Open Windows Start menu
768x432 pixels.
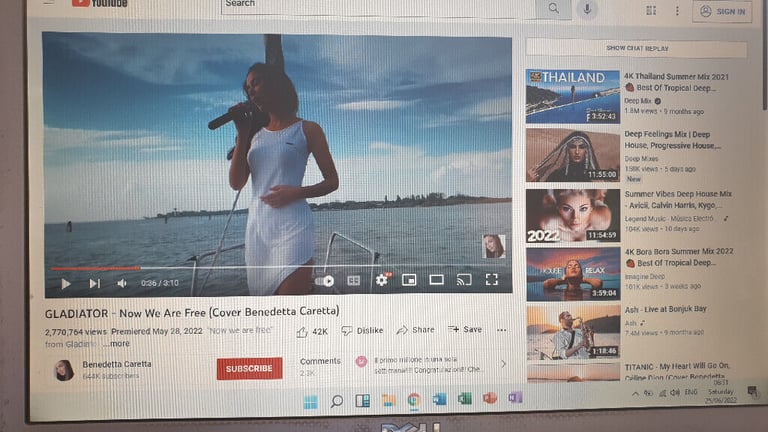click(x=311, y=403)
